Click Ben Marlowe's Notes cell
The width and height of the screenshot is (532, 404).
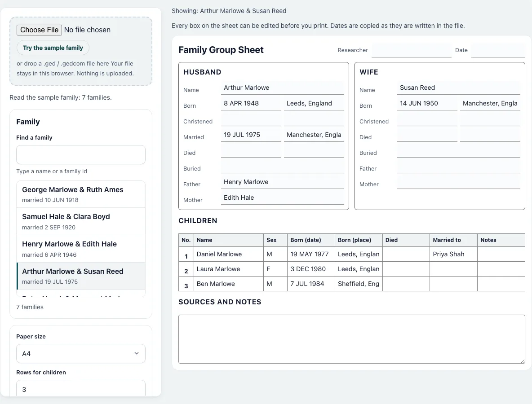[x=501, y=284]
